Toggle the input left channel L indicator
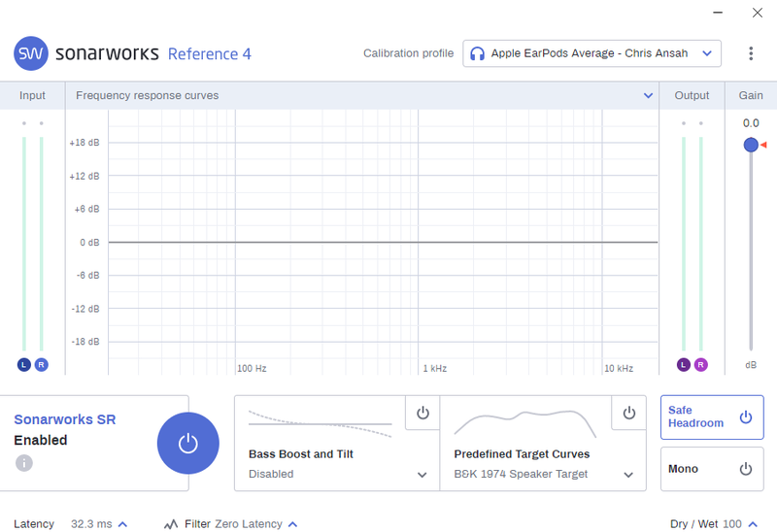 coord(23,365)
